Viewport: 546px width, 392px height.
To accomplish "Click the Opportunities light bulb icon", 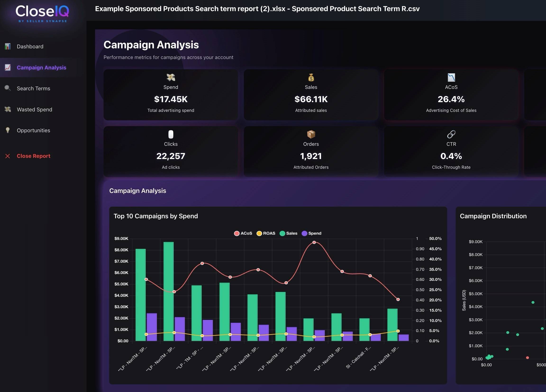I will click(8, 130).
